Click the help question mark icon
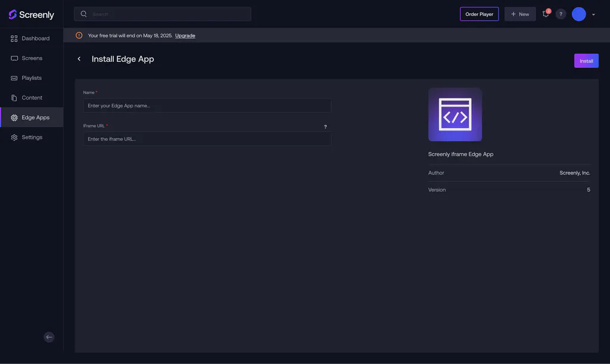610x364 pixels. (559, 13)
